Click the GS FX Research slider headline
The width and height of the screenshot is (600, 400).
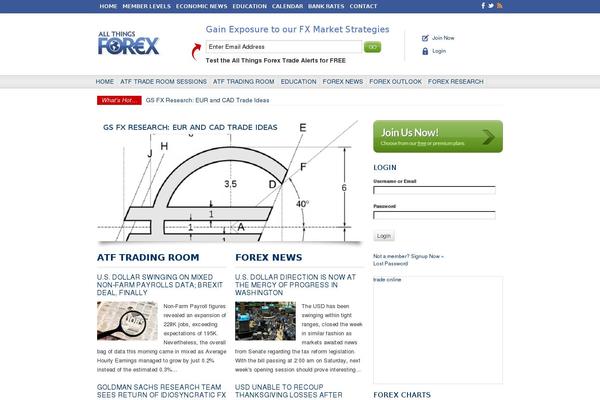coord(190,127)
